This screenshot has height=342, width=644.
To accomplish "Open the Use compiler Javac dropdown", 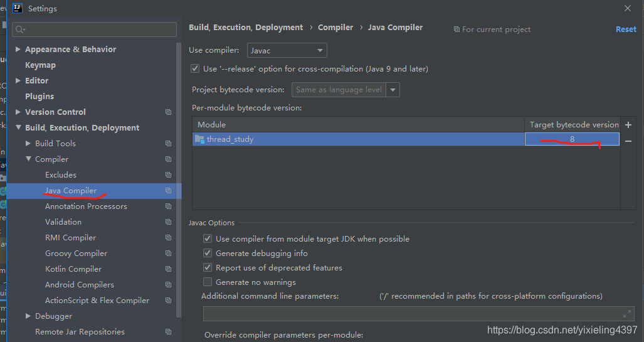I will coord(287,50).
